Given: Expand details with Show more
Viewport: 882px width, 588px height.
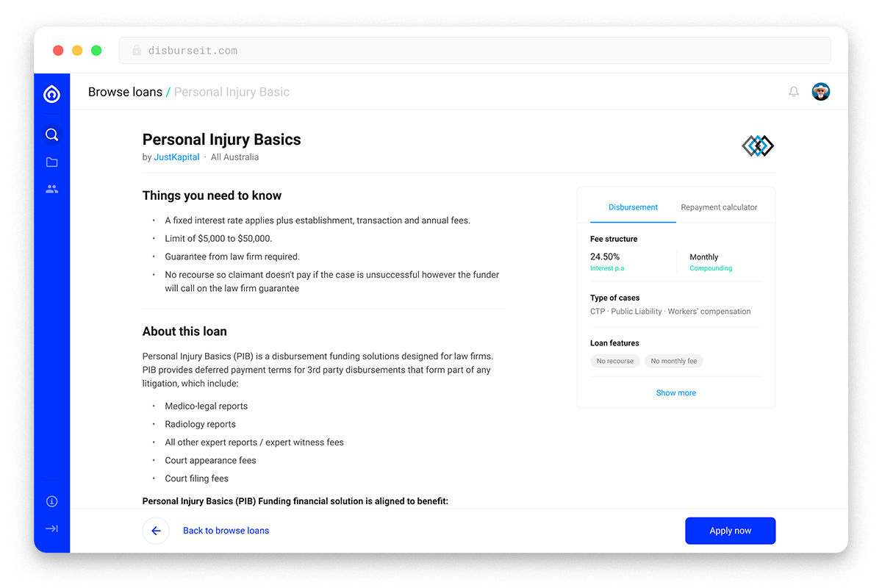Looking at the screenshot, I should [675, 393].
